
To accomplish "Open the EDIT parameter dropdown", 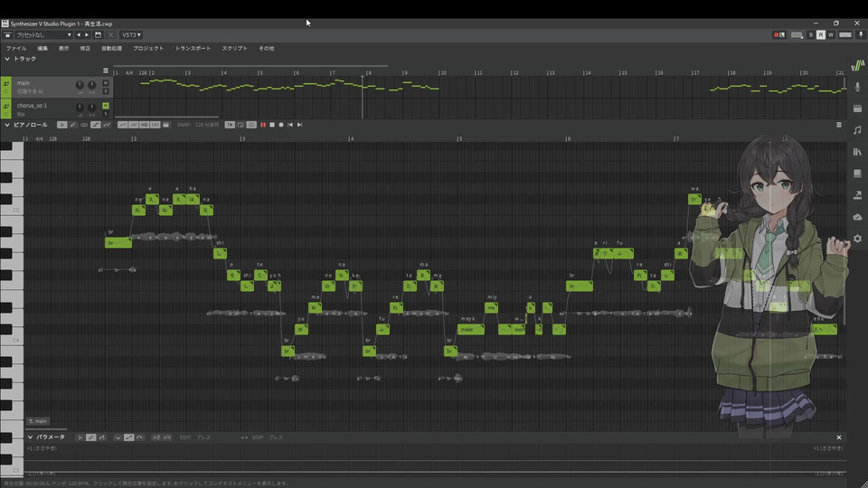I will 203,437.
